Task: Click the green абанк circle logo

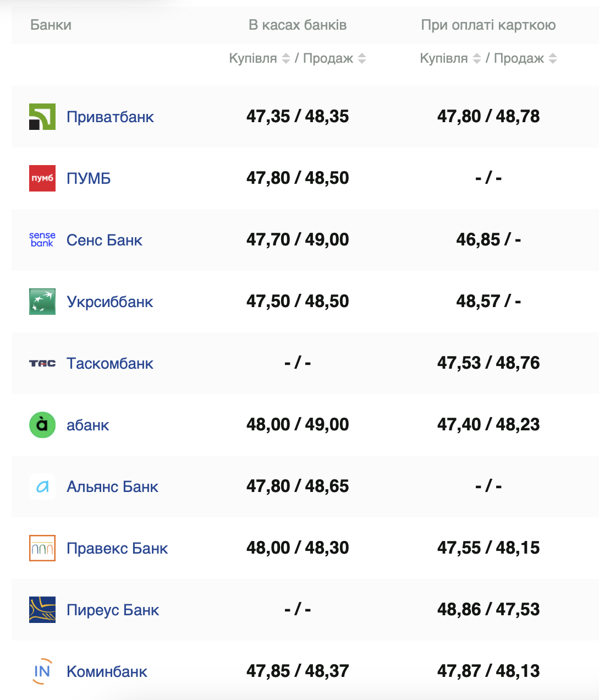Action: (x=42, y=425)
